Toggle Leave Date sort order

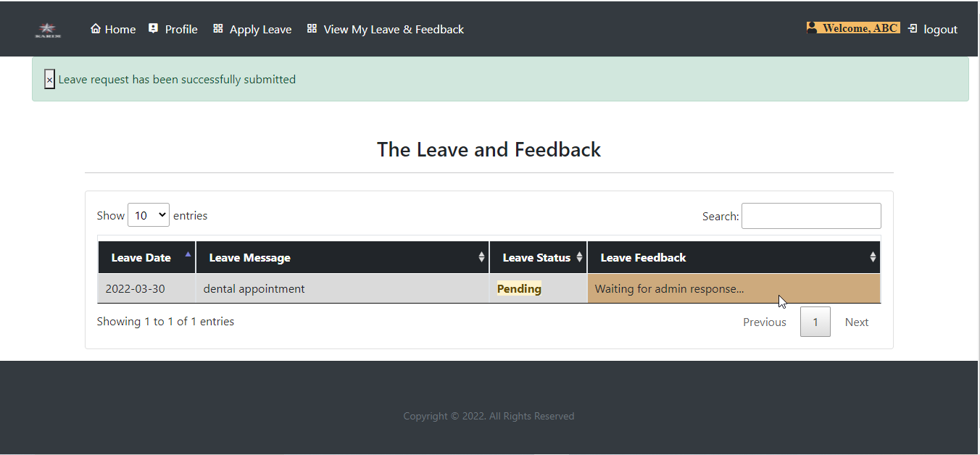point(187,254)
